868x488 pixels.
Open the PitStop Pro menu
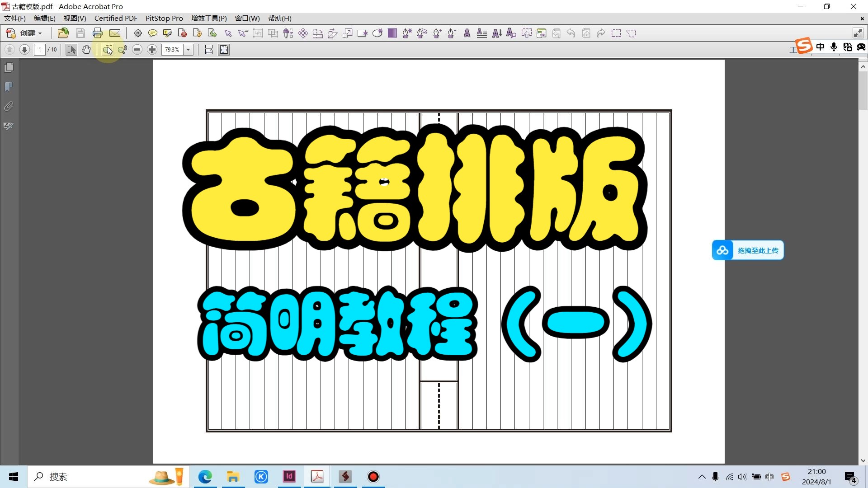[164, 18]
